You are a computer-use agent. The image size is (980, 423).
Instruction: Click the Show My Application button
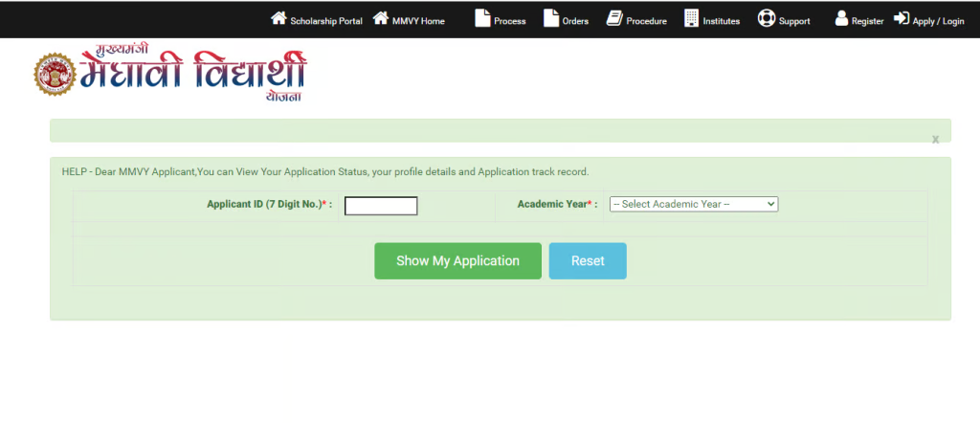(458, 261)
